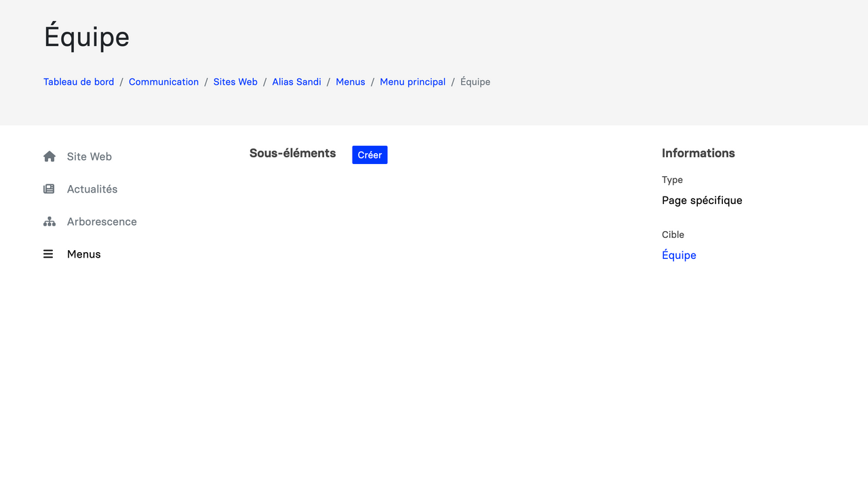
Task: Open the Alias Sandi breadcrumb link
Action: pos(296,82)
